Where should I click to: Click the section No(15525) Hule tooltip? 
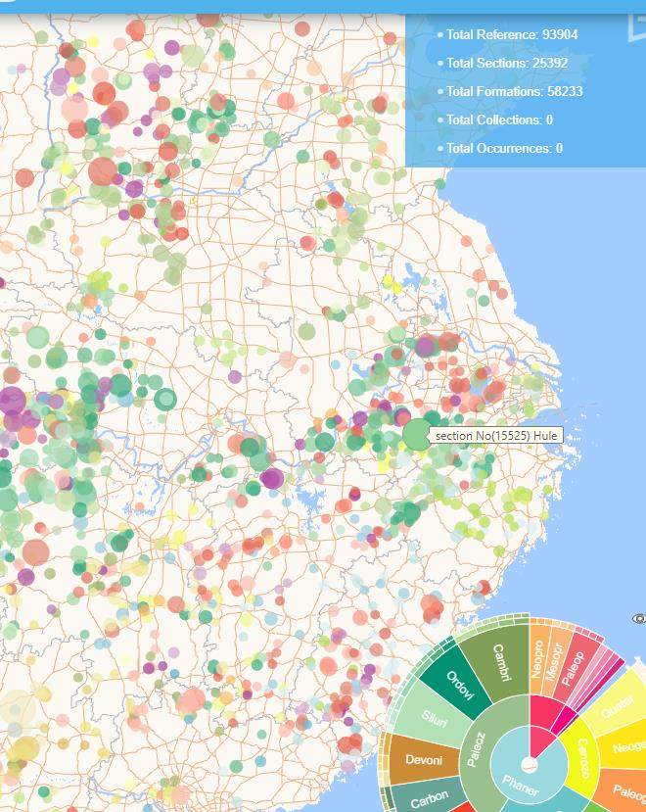click(x=495, y=434)
